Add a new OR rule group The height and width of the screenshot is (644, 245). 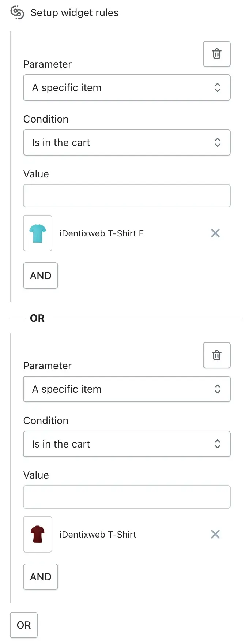(x=24, y=625)
